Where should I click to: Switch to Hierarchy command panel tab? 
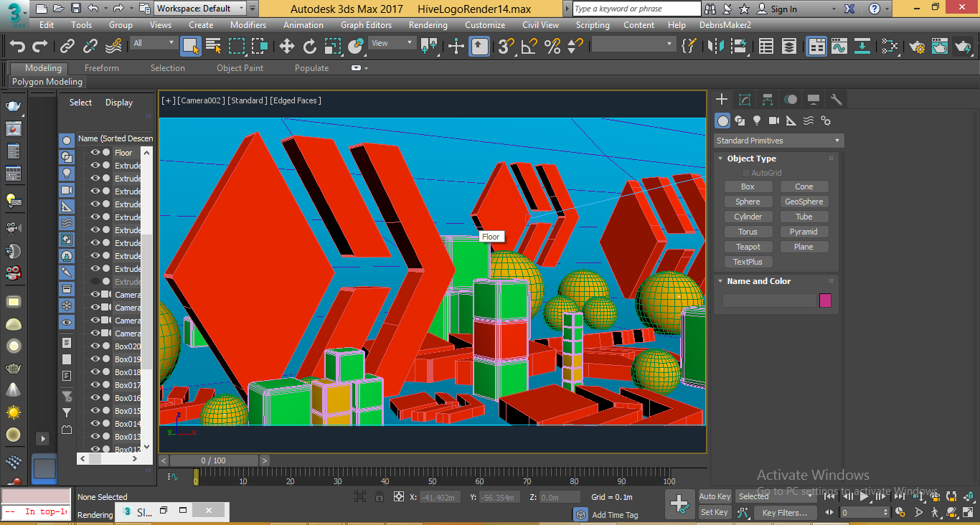point(768,99)
